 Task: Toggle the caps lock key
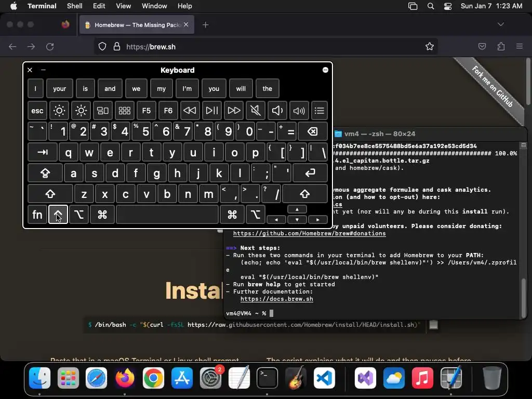[45, 173]
